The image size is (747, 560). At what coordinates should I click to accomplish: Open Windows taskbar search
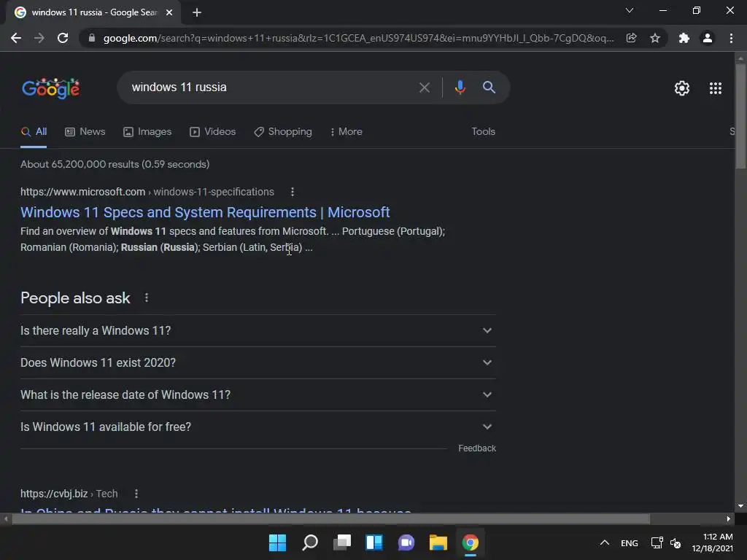(309, 542)
